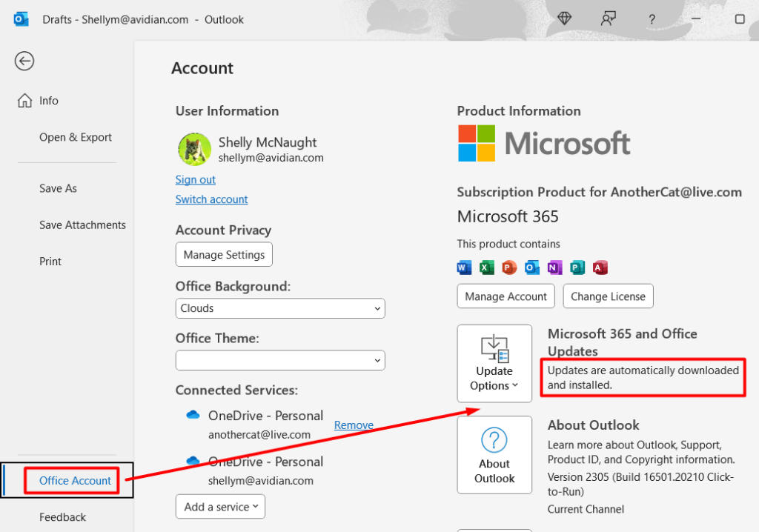This screenshot has width=759, height=532.
Task: Minimize the Outlook window
Action: pos(695,19)
